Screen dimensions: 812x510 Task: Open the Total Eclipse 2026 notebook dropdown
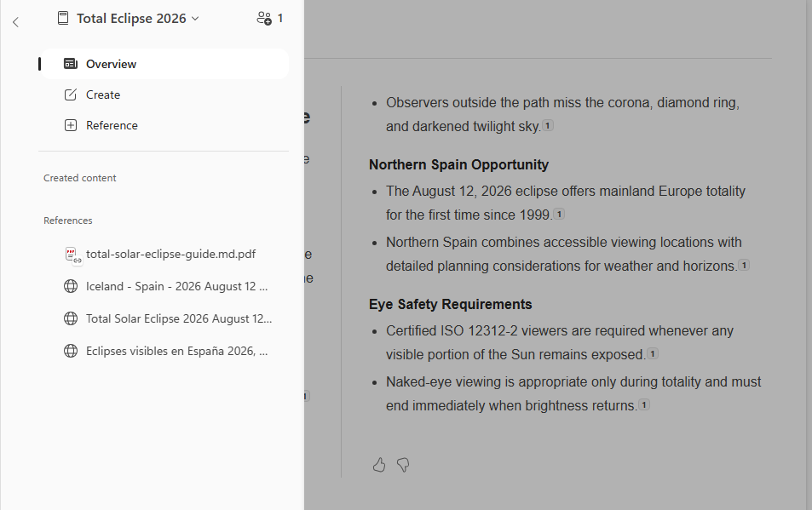tap(138, 19)
